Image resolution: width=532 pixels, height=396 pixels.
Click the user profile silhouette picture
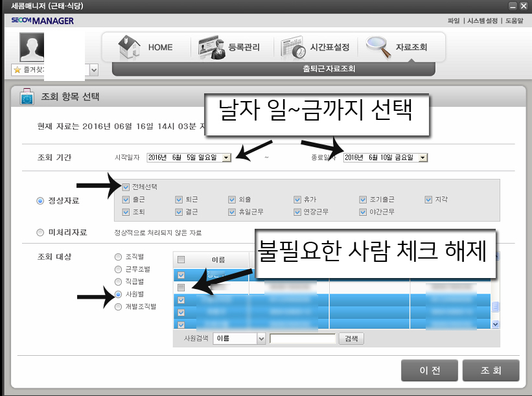coord(32,47)
